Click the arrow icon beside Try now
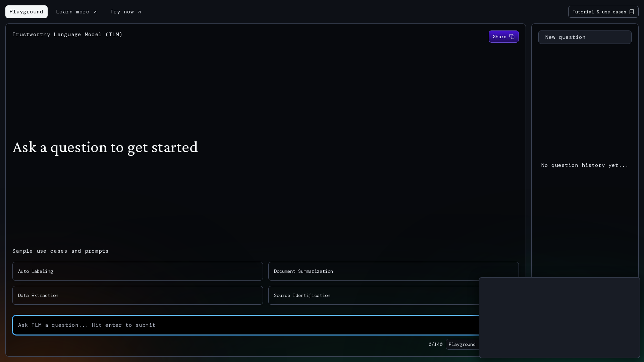 click(140, 12)
